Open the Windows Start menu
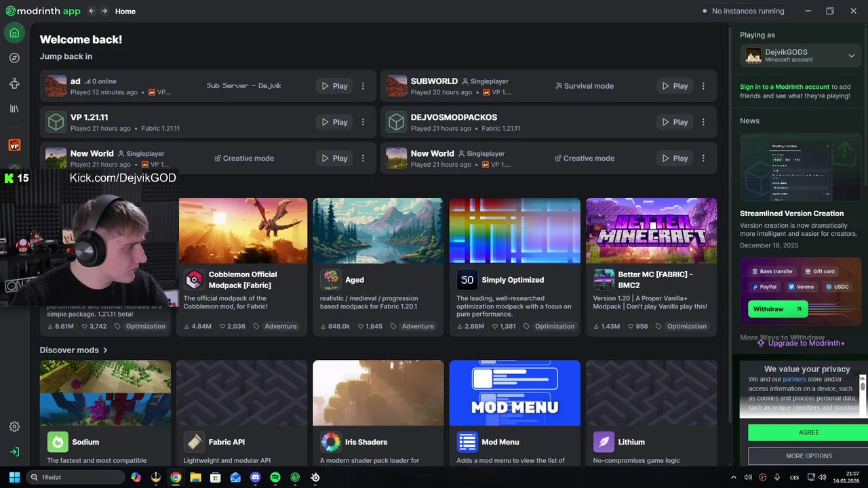This screenshot has height=488, width=868. click(14, 477)
